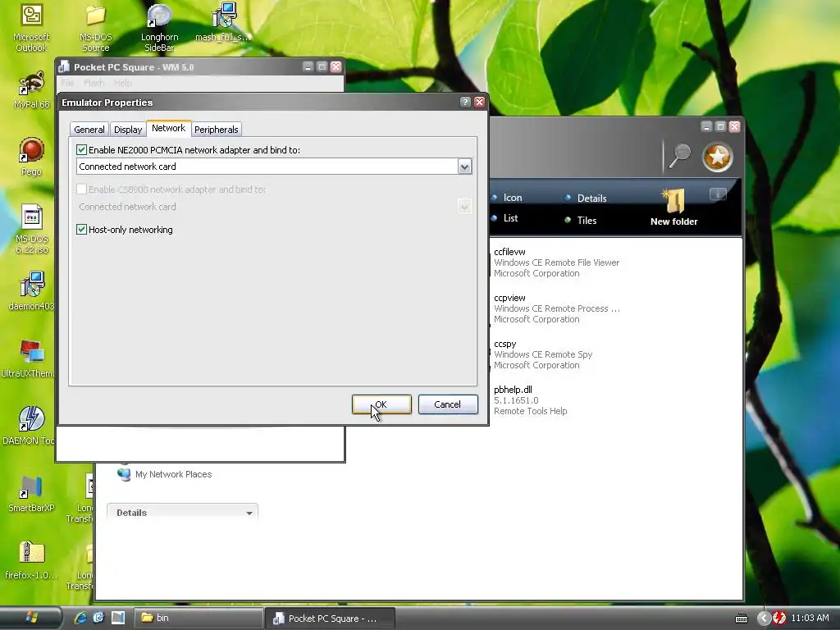Open NE2000 Connected network card dropdown
The height and width of the screenshot is (630, 840).
[464, 167]
